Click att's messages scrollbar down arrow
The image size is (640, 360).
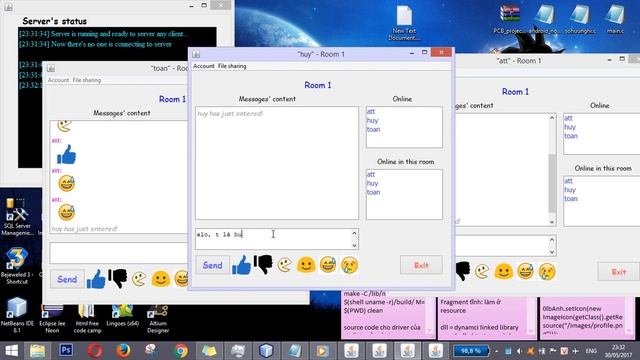click(552, 222)
